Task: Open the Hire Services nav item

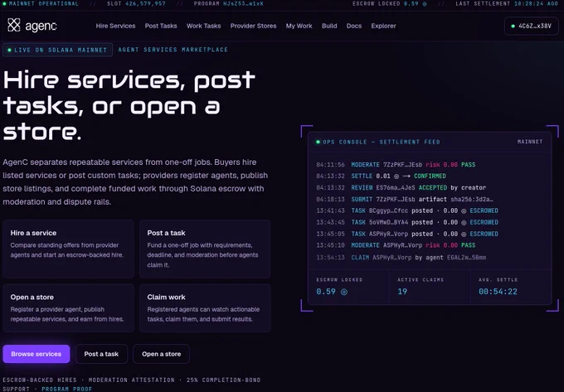Action: tap(115, 26)
